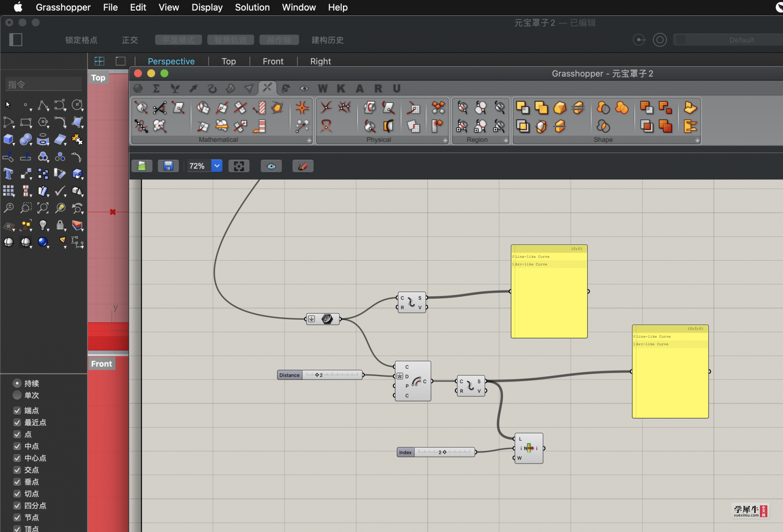Viewport: 783px width, 532px height.
Task: Open the Maths sigma tab in ribbon
Action: (x=156, y=88)
